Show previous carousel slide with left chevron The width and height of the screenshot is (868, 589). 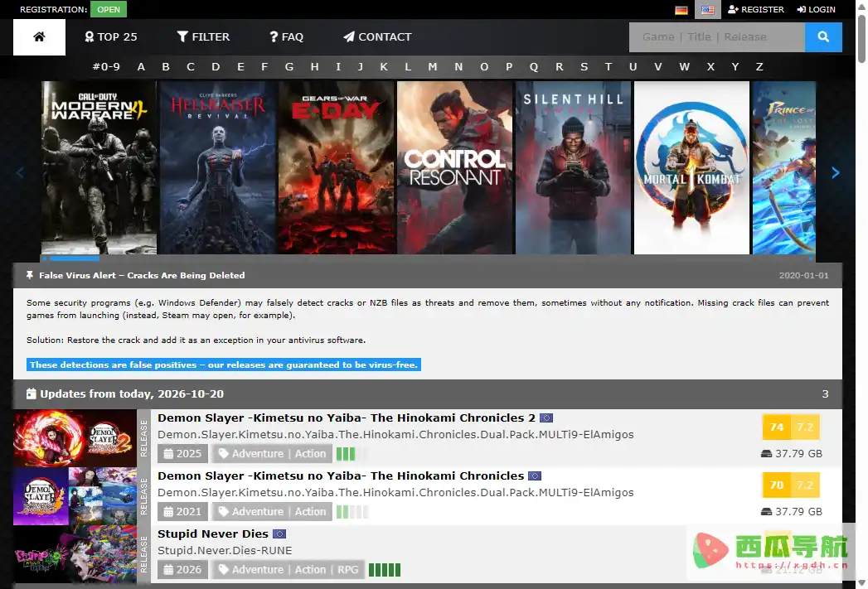20,173
